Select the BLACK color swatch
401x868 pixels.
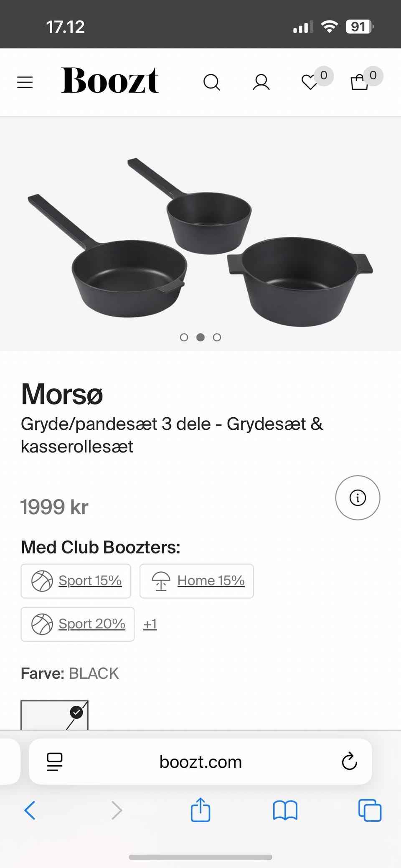click(54, 715)
